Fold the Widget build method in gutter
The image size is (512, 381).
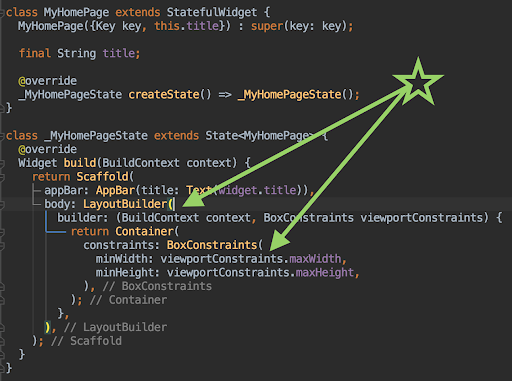point(2,163)
